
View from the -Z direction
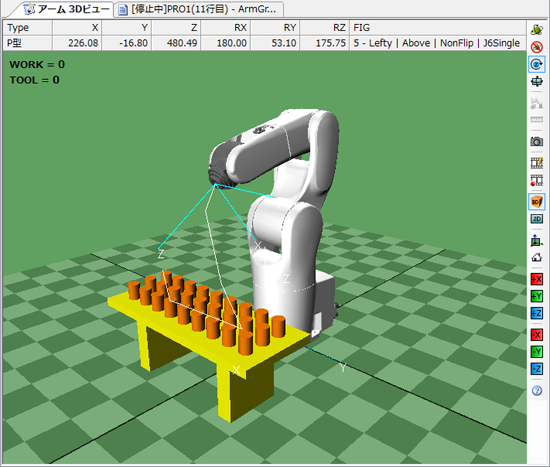537,369
